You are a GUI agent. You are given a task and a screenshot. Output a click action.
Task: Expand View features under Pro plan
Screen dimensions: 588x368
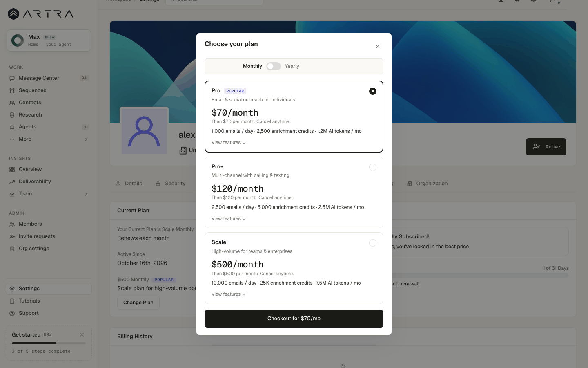tap(228, 142)
